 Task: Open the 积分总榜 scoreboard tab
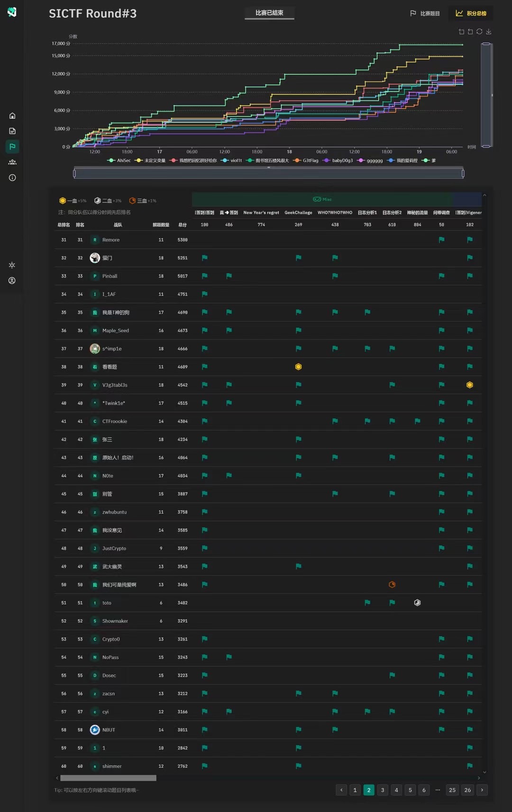point(471,13)
